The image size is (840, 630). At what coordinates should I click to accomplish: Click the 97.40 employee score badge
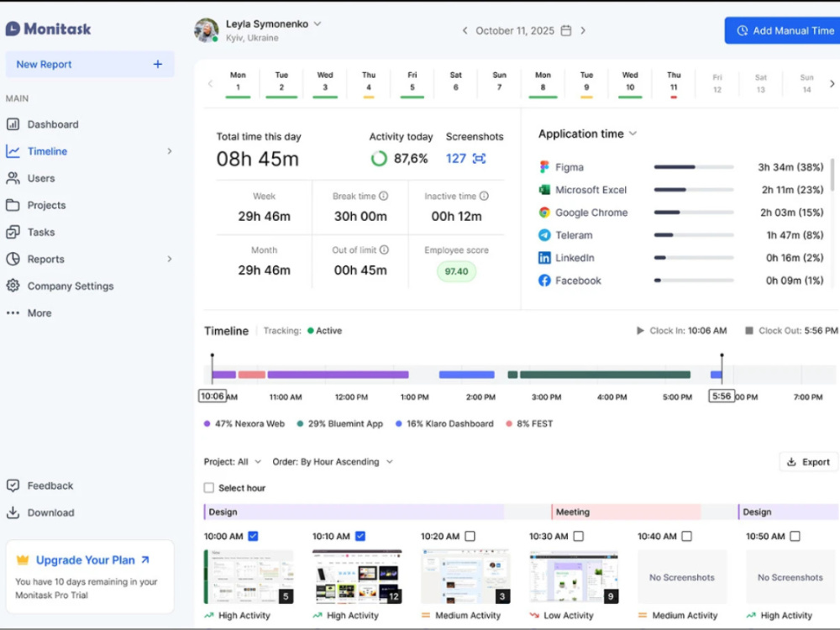pos(456,271)
